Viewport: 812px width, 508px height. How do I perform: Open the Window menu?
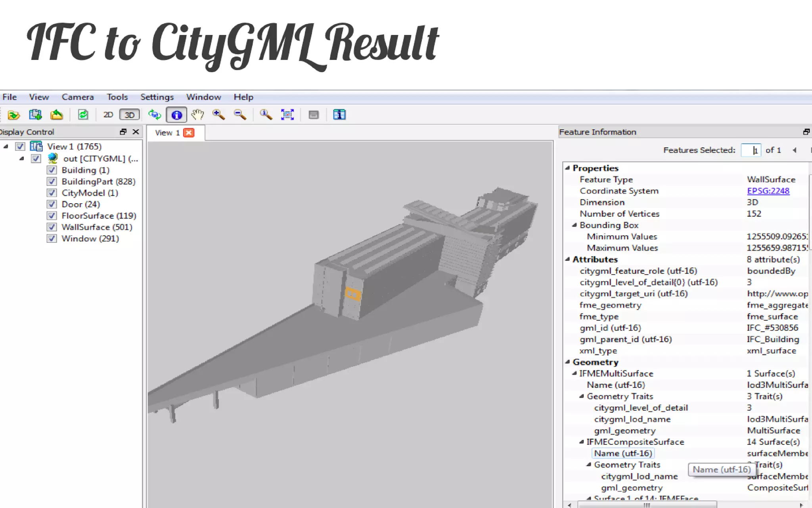tap(204, 97)
